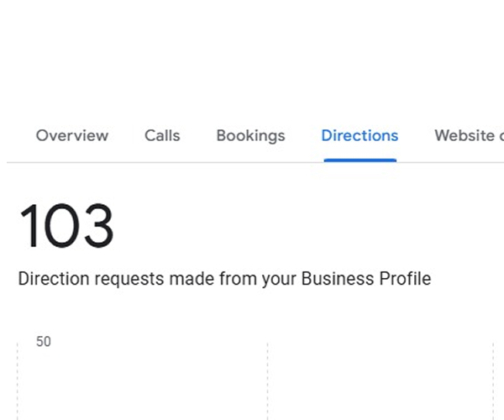Screen dimensions: 504x420
Task: Click the Direction requests description text
Action: 224,279
